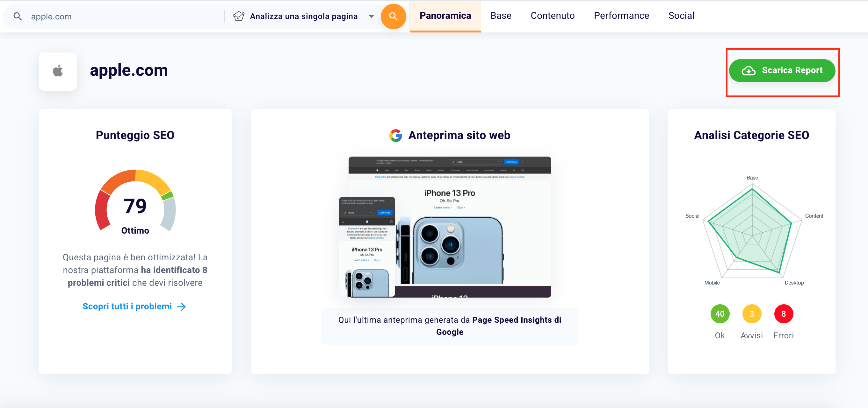Screen dimensions: 868x408
Task: Click the arrow icon after Scopri tutti i problemi
Action: point(182,306)
